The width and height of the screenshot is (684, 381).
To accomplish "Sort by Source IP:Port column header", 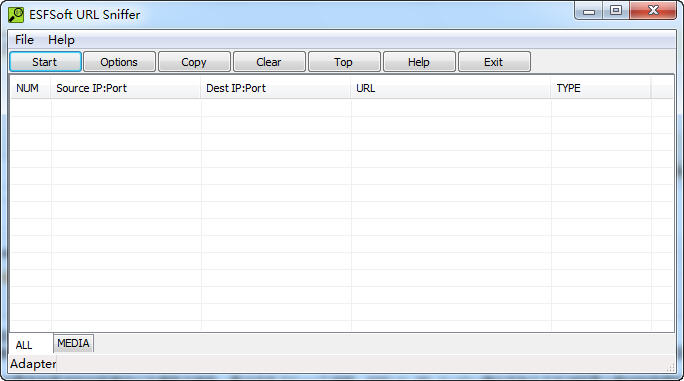I will [126, 88].
